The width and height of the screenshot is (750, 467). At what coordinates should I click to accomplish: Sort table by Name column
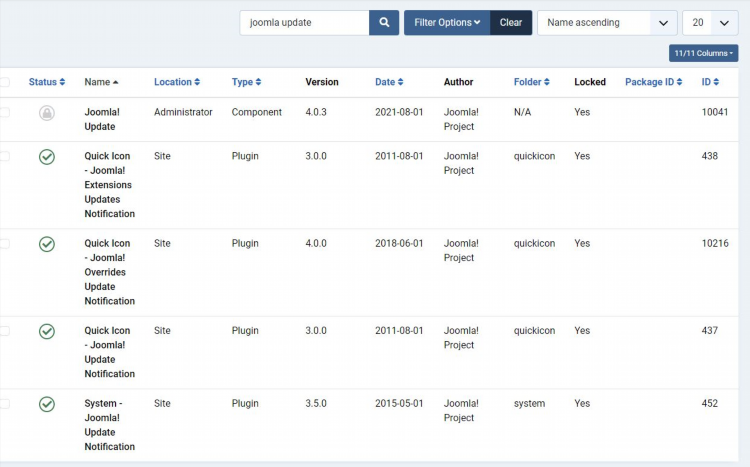coord(101,82)
